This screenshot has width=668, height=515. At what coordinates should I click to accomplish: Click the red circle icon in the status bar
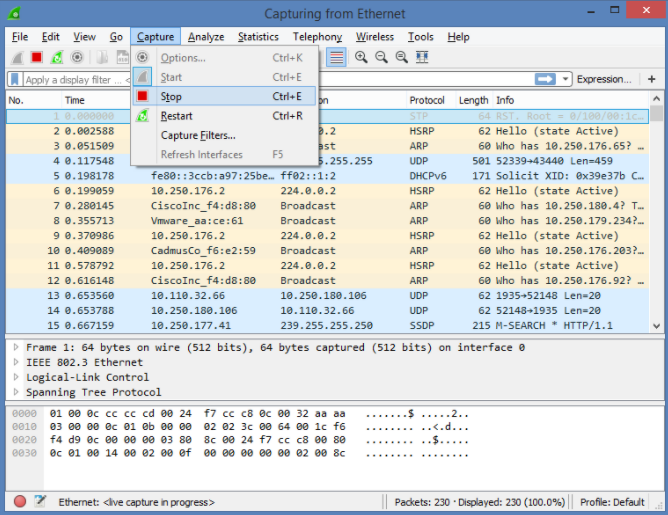point(20,502)
